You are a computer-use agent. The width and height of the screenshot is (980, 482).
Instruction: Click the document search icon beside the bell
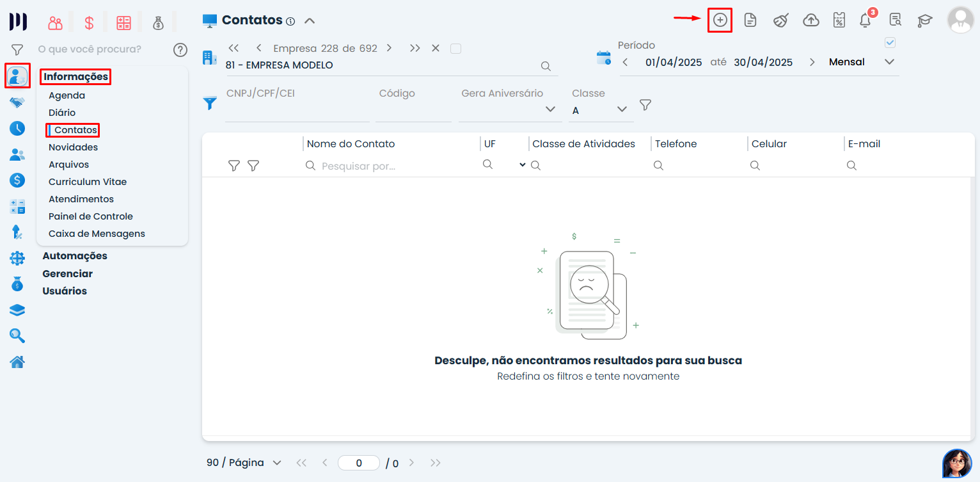click(x=896, y=20)
